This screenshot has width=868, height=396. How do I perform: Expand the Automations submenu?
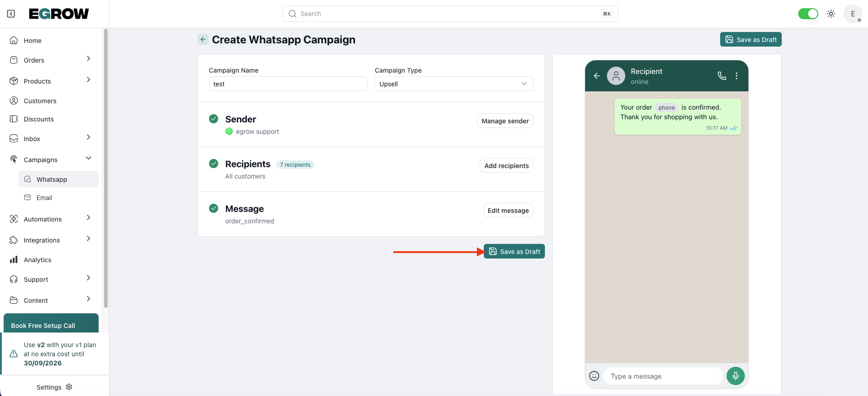tap(89, 218)
